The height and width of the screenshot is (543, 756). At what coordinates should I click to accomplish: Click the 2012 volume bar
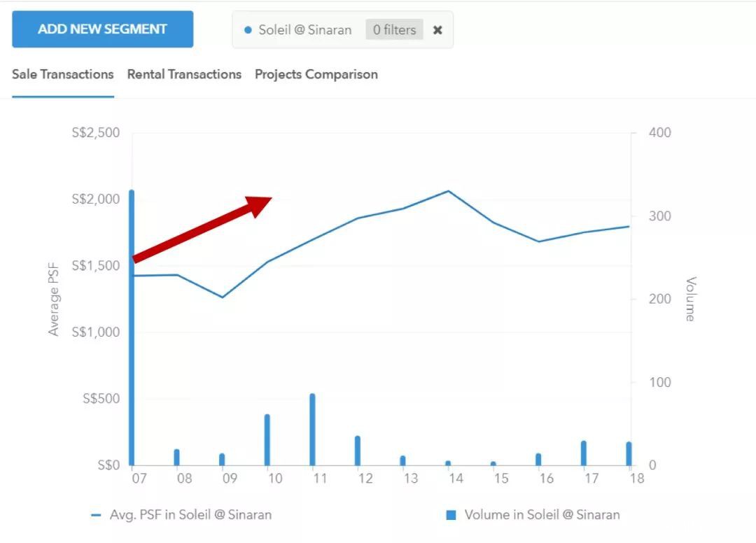click(x=357, y=451)
